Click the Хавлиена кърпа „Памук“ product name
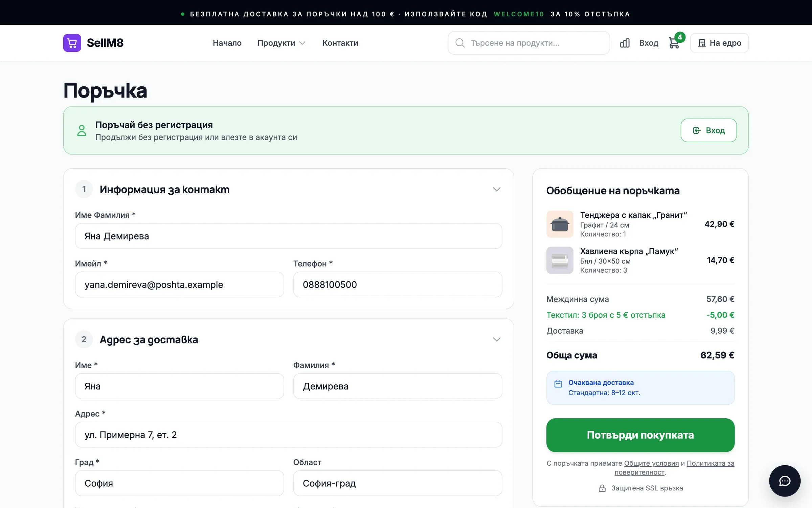Screen dimensions: 812x508 click(629, 251)
